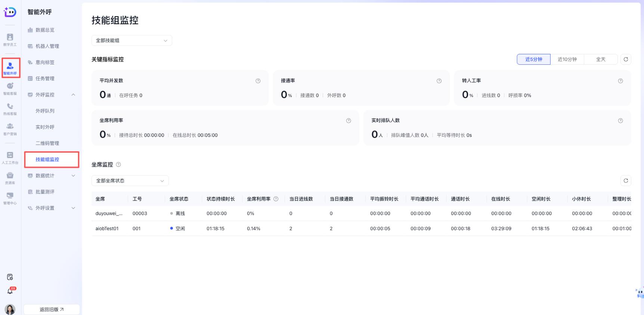This screenshot has width=644, height=315.
Task: Click the aiobTest01 agent name
Action: click(x=107, y=229)
